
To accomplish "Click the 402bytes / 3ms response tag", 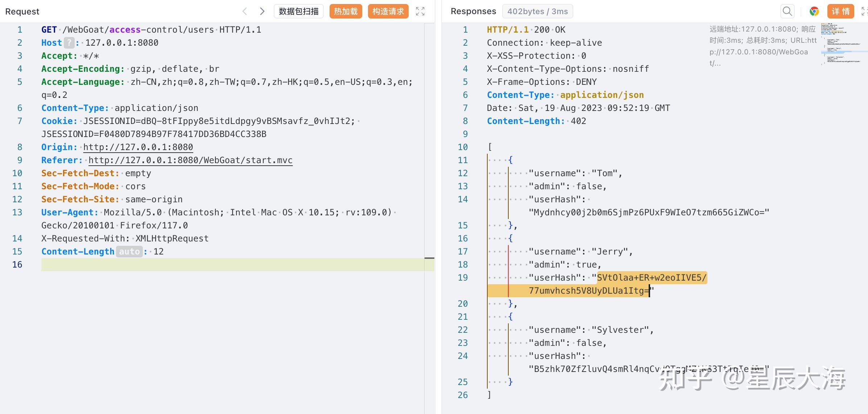I will tap(537, 11).
